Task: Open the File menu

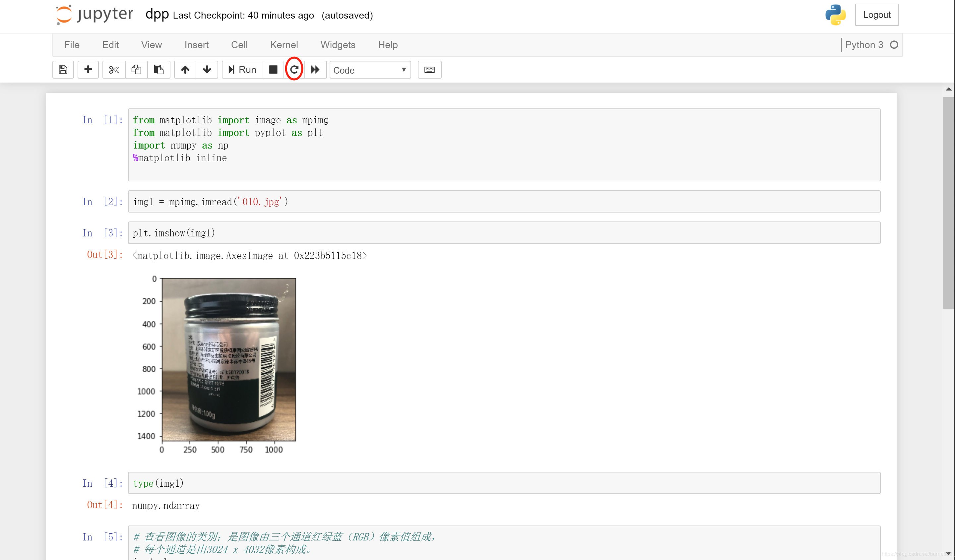Action: [x=72, y=45]
